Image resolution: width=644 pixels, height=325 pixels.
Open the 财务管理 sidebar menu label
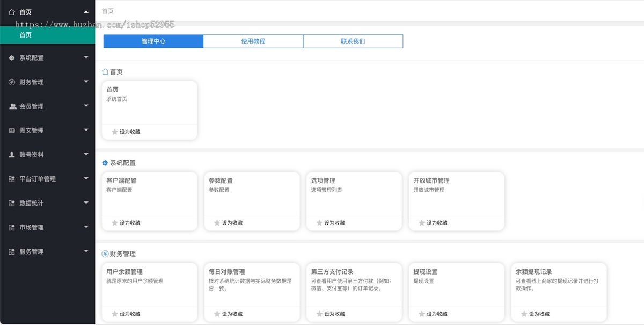click(x=32, y=82)
